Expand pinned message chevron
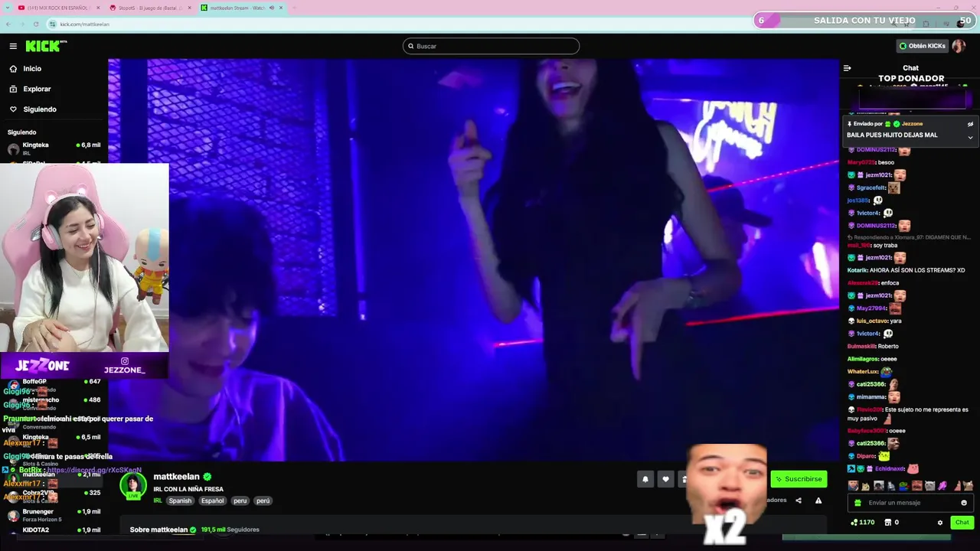Screen dimensions: 980x551 970,138
